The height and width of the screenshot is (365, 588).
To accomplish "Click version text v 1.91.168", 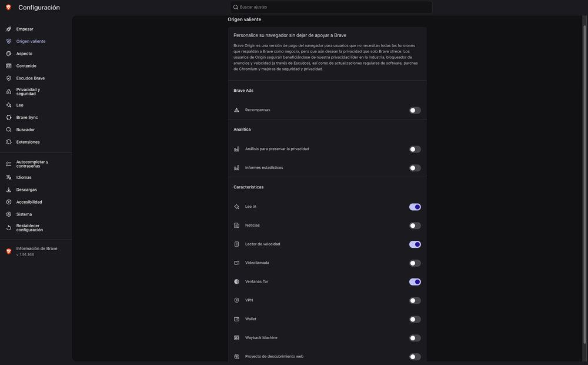I will [25, 254].
